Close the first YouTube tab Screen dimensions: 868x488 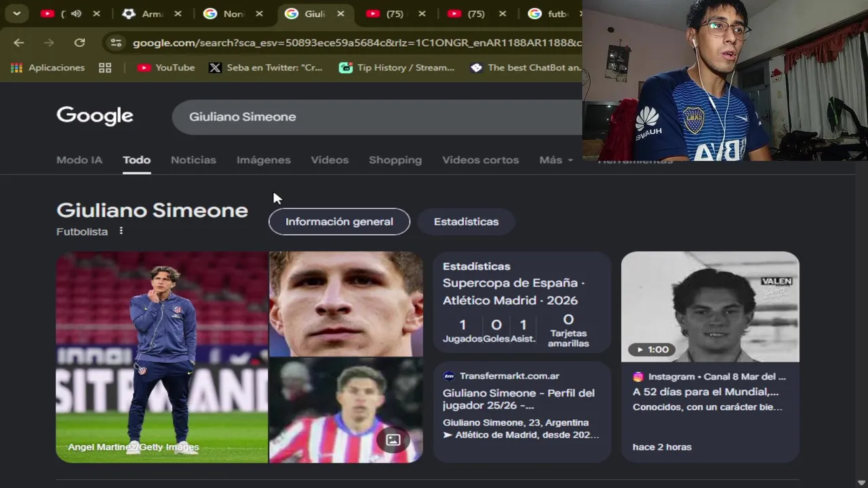(x=96, y=14)
